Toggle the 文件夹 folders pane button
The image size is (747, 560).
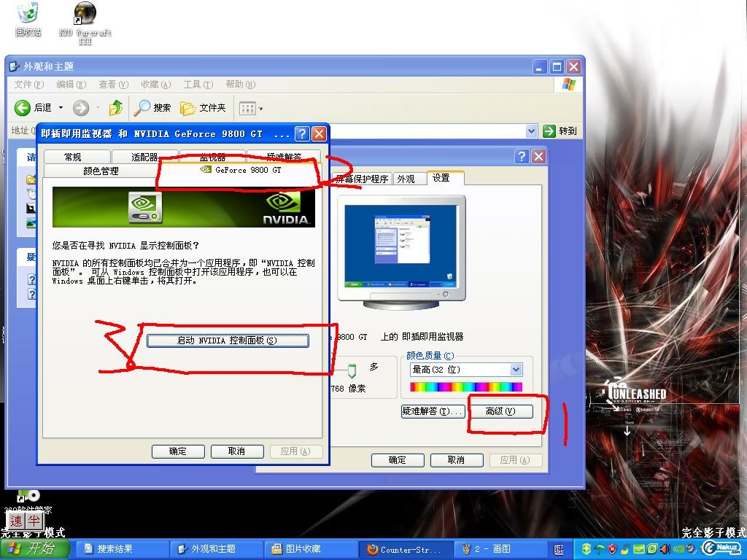203,108
